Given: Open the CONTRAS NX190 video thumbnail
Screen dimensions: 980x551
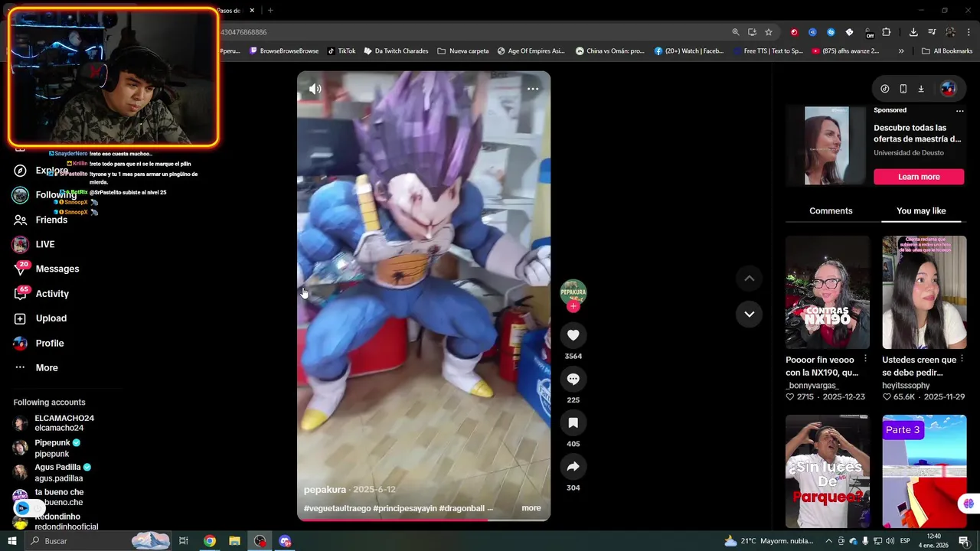Looking at the screenshot, I should (x=828, y=292).
